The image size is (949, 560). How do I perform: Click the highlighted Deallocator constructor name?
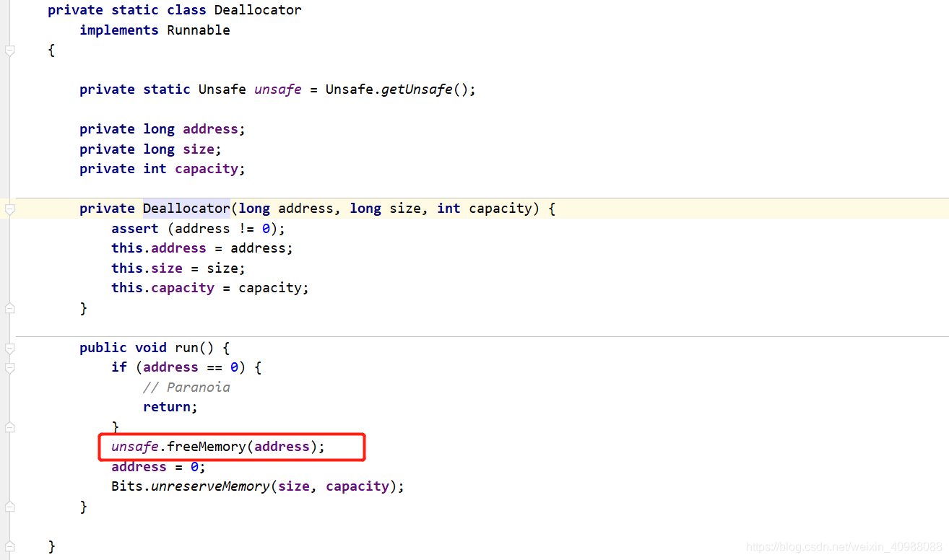186,209
